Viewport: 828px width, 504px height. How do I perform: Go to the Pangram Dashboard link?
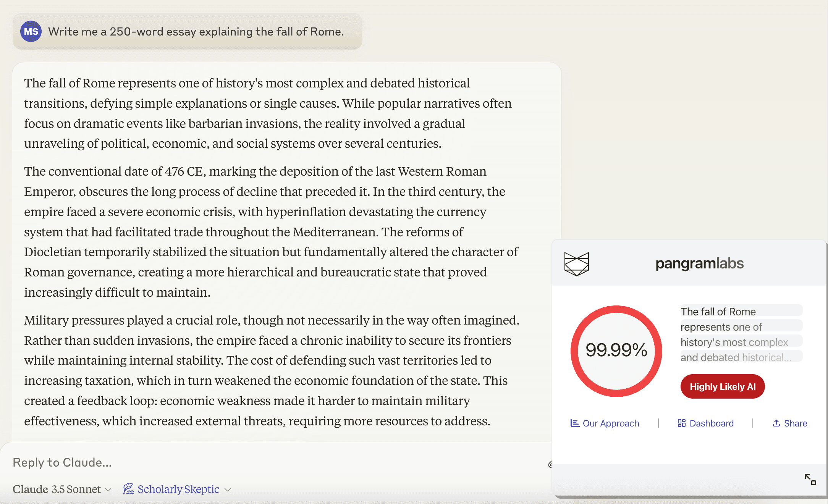[x=712, y=423]
